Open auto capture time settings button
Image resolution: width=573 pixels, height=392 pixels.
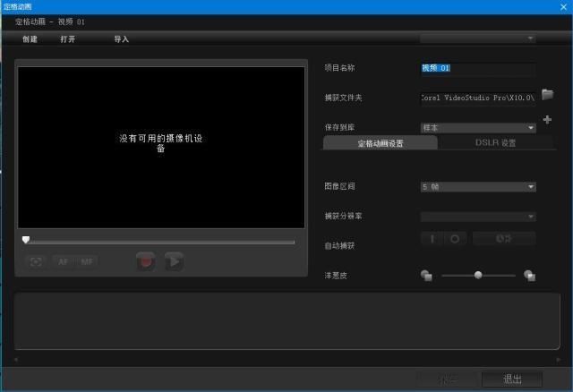[x=504, y=239]
